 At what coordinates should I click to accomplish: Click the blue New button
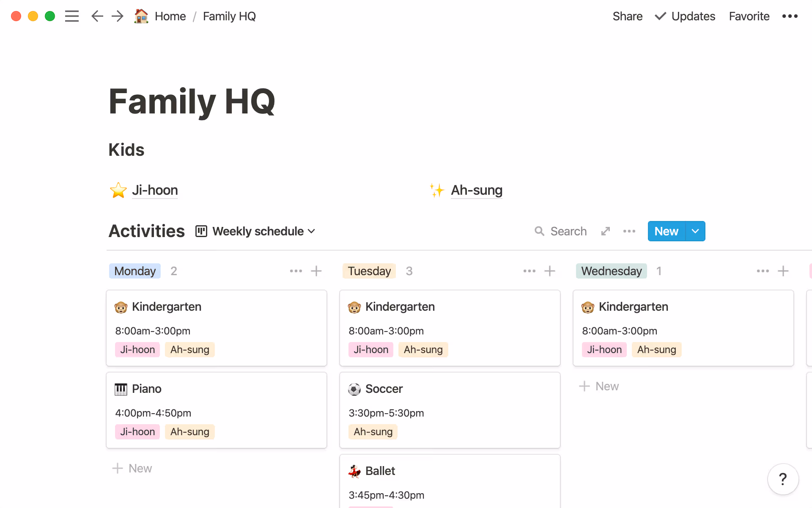[x=666, y=231]
